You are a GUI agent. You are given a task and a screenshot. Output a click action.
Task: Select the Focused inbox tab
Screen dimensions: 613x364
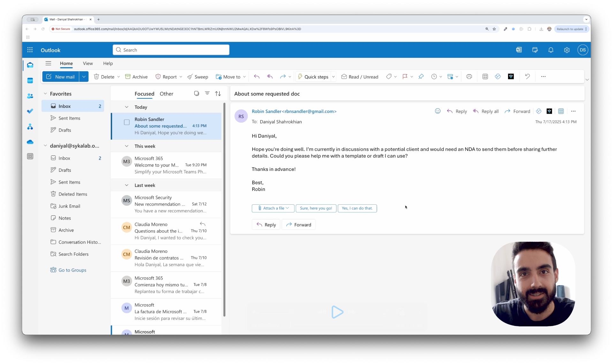[144, 94]
